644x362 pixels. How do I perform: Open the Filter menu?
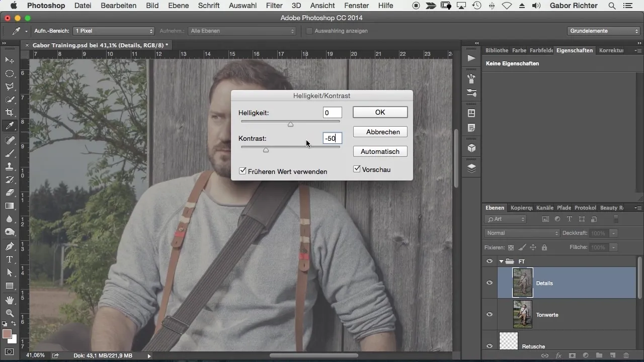tap(274, 6)
